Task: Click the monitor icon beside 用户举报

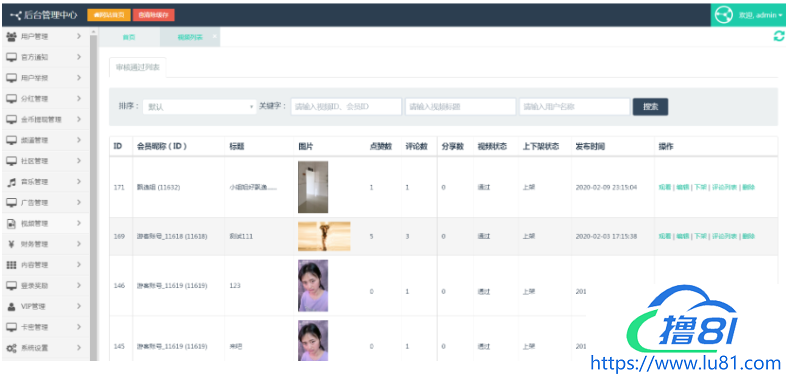Action: [x=12, y=78]
